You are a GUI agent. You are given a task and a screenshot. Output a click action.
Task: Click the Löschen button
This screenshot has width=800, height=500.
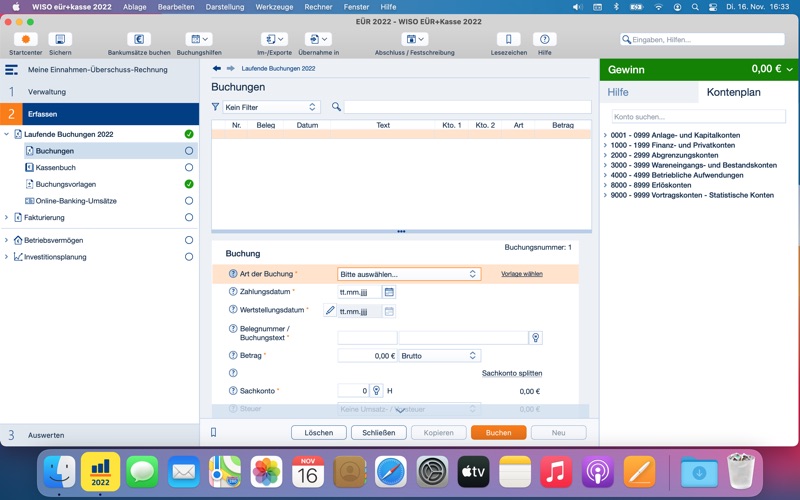(319, 433)
